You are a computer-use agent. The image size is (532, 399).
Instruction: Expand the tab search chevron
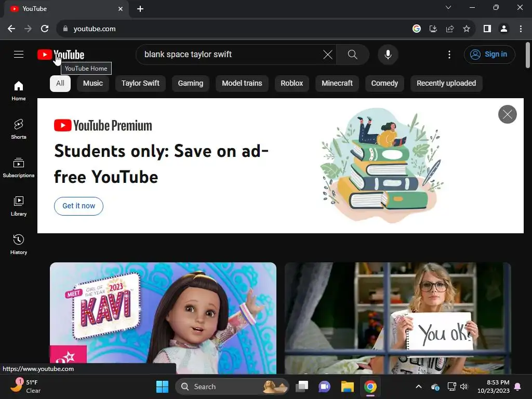tap(448, 7)
